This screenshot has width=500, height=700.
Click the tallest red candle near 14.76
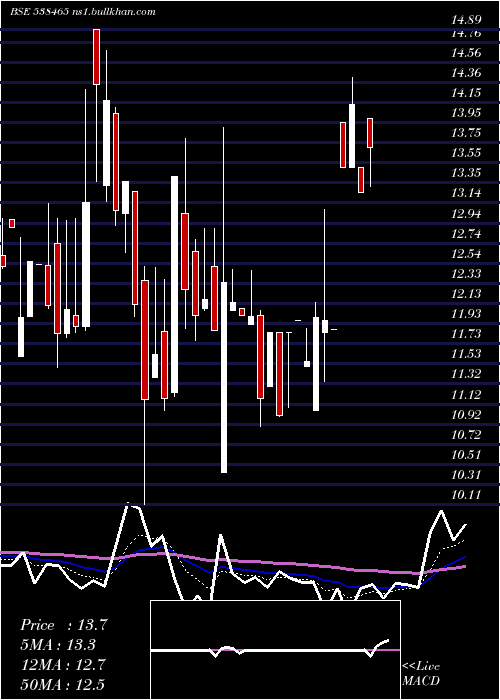[x=96, y=57]
